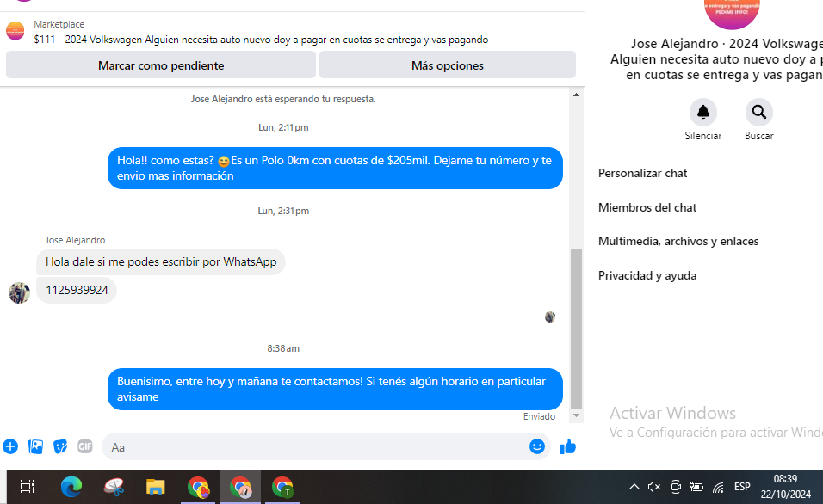Show hidden system tray icons
Viewport: 823px width, 504px height.
(634, 487)
